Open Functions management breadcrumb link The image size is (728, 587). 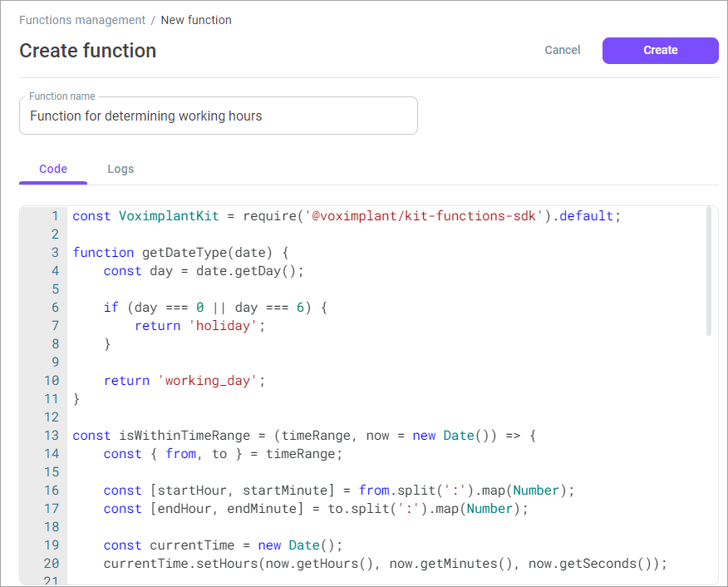(x=82, y=20)
